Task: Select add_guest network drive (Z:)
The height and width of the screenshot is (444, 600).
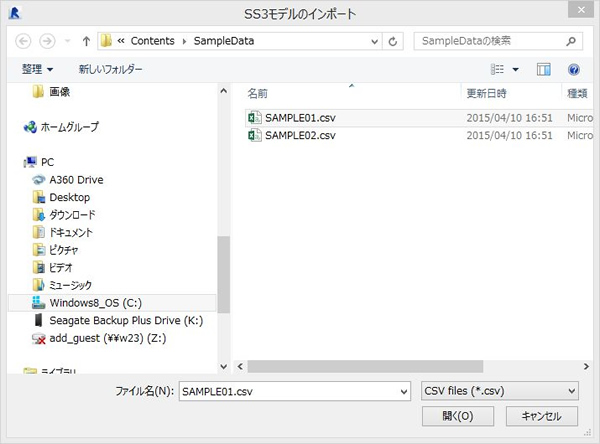Action: 99,338
